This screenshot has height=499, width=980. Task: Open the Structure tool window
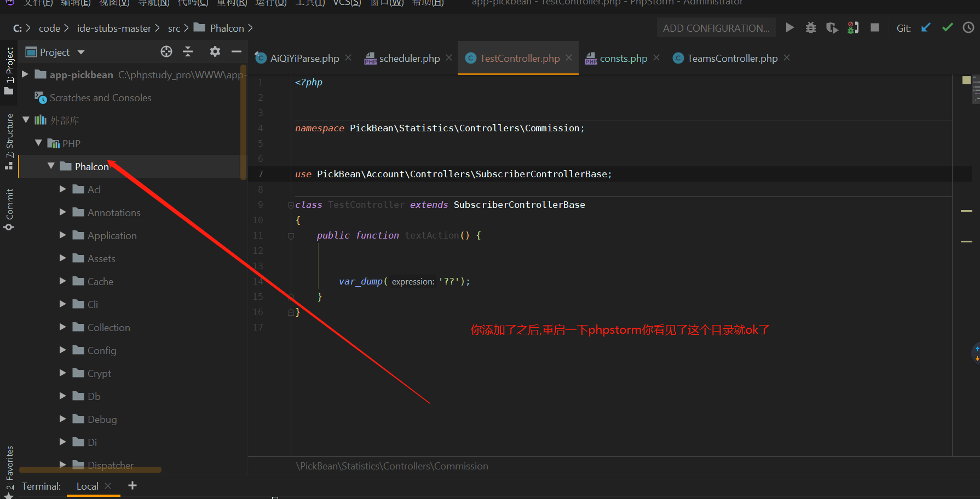(9, 141)
